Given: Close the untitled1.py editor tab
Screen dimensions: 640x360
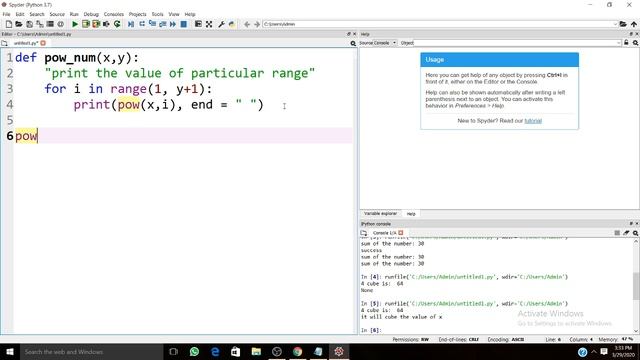Looking at the screenshot, I should [43, 43].
